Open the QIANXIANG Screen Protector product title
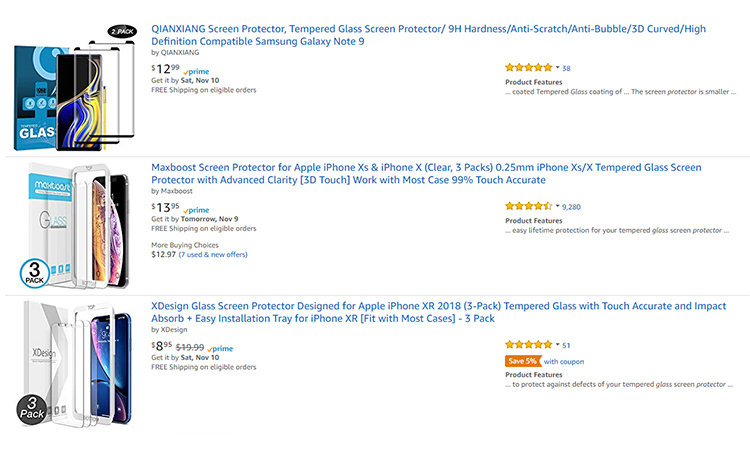The width and height of the screenshot is (750, 450). (x=429, y=35)
